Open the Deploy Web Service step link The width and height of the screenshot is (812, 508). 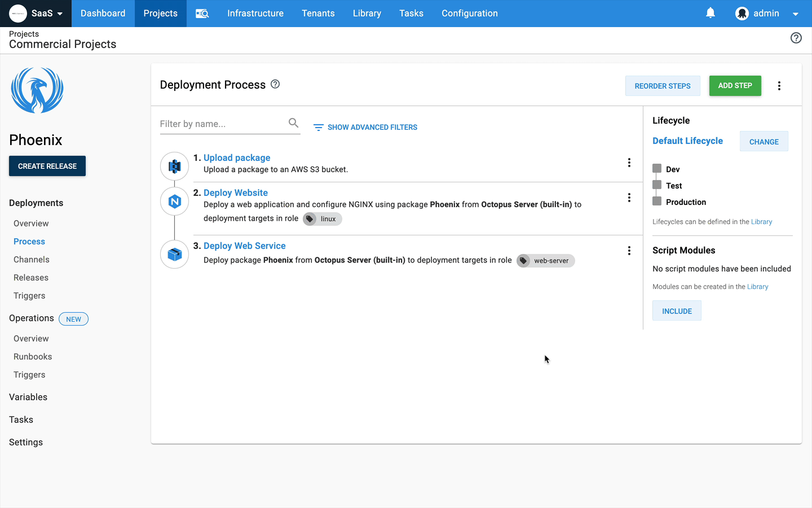click(x=245, y=246)
